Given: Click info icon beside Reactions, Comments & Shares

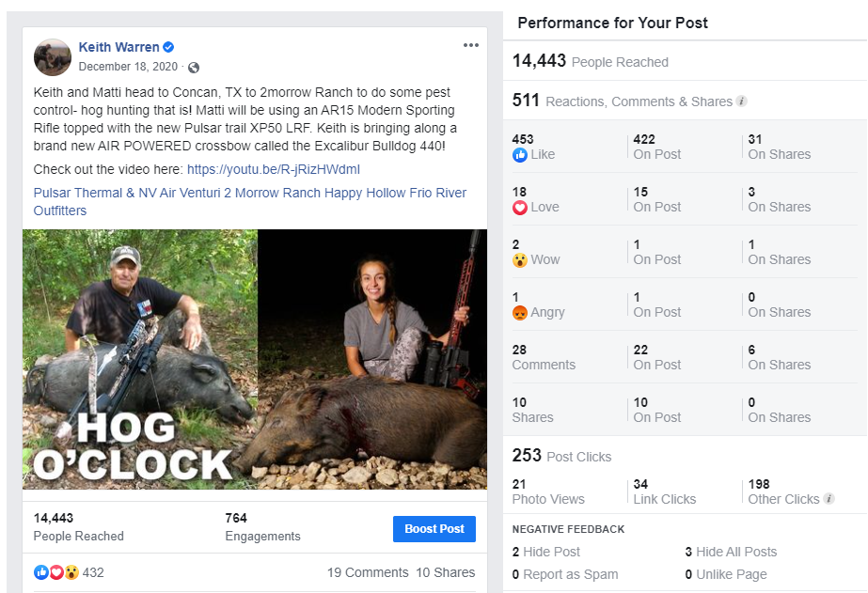Looking at the screenshot, I should click(x=742, y=101).
